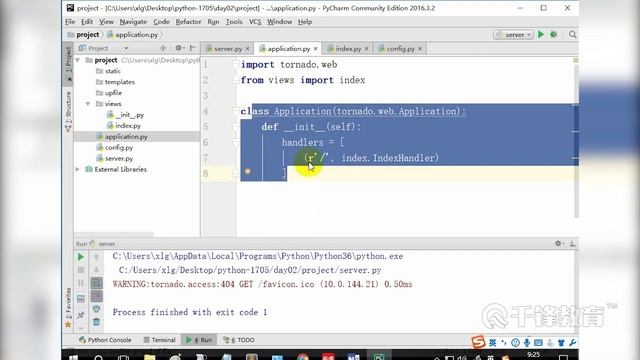This screenshot has height=360, width=640.
Task: Stop the process in Run panel
Action: (81, 270)
